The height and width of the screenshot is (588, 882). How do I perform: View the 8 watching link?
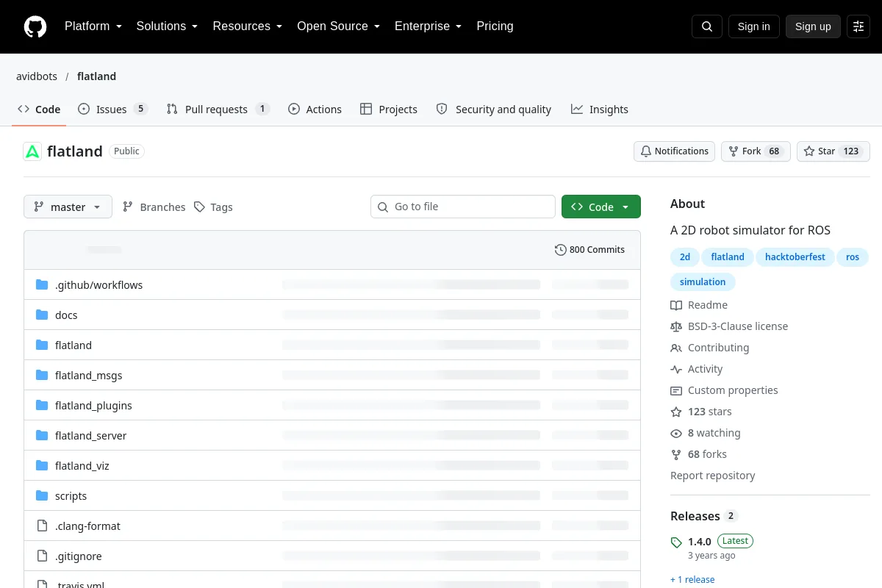click(706, 433)
